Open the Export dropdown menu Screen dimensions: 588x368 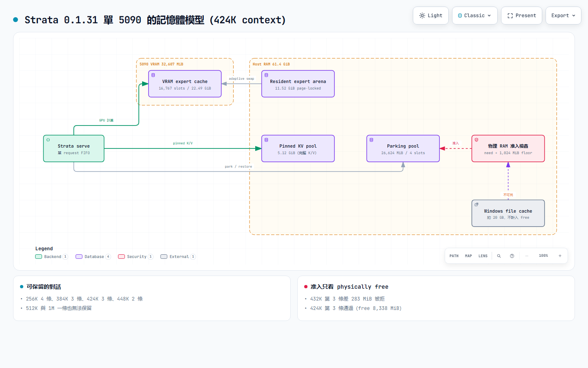coord(563,16)
